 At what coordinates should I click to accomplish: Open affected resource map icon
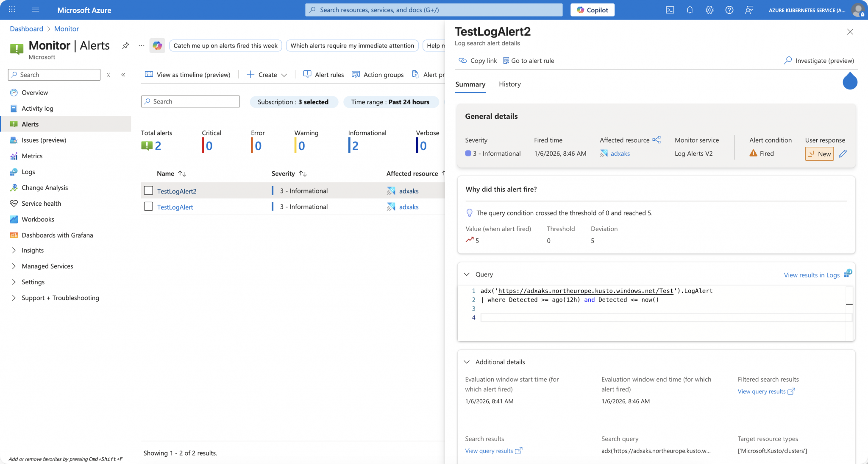(x=657, y=140)
